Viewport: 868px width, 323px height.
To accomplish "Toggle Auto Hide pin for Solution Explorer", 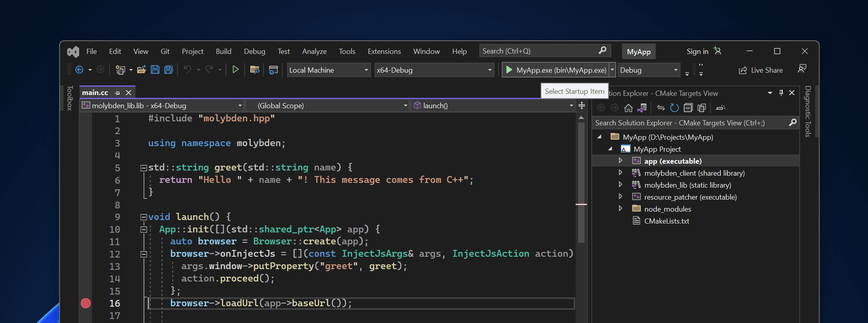I will (x=781, y=93).
